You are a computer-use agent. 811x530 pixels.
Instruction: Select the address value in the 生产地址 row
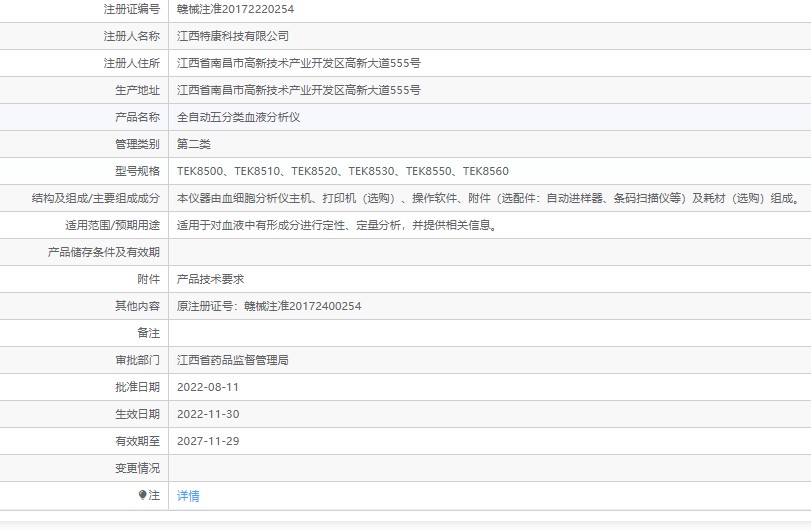(298, 90)
